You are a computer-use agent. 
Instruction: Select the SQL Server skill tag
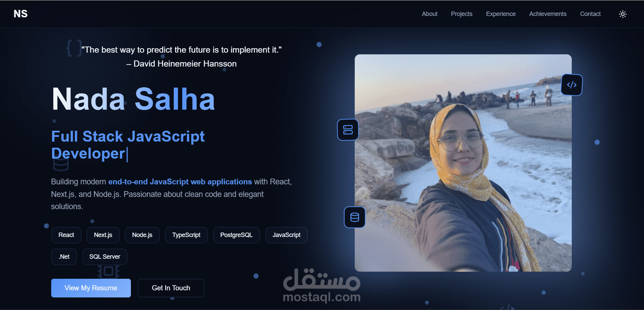pyautogui.click(x=104, y=257)
